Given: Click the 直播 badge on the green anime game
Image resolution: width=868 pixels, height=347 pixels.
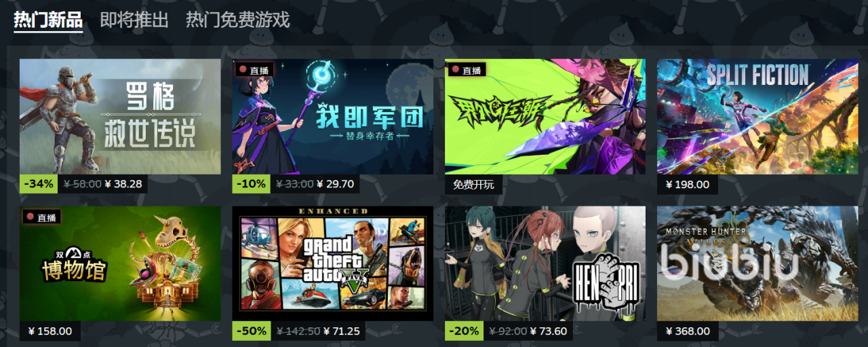Looking at the screenshot, I should [x=467, y=70].
